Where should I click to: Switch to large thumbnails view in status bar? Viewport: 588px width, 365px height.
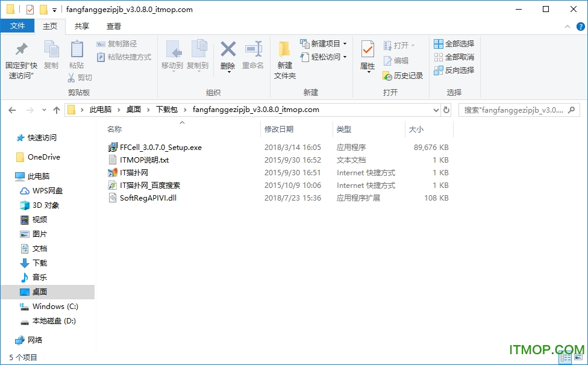coord(578,358)
